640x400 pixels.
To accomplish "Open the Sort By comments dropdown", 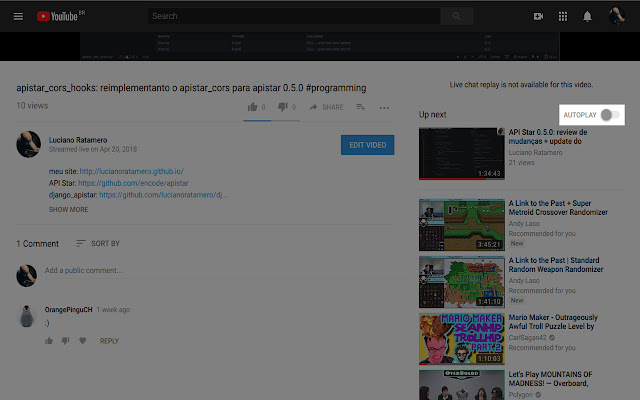I will click(x=98, y=243).
